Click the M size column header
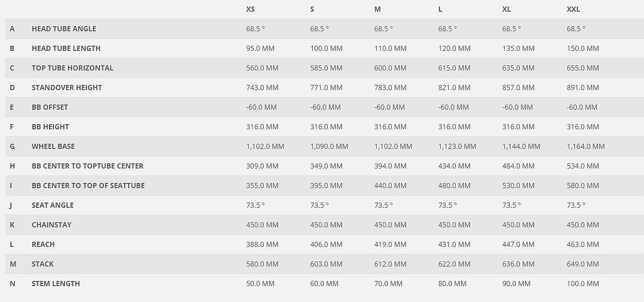The width and height of the screenshot is (644, 302). point(378,9)
